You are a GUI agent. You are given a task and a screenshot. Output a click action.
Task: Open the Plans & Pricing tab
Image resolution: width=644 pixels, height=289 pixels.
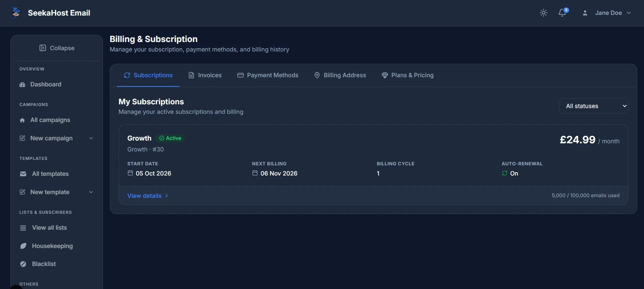point(408,75)
